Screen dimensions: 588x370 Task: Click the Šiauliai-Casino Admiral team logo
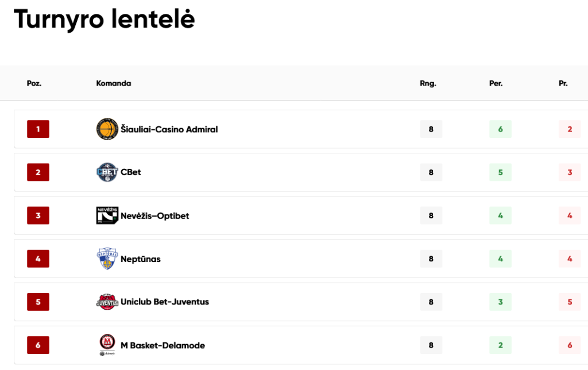point(107,129)
